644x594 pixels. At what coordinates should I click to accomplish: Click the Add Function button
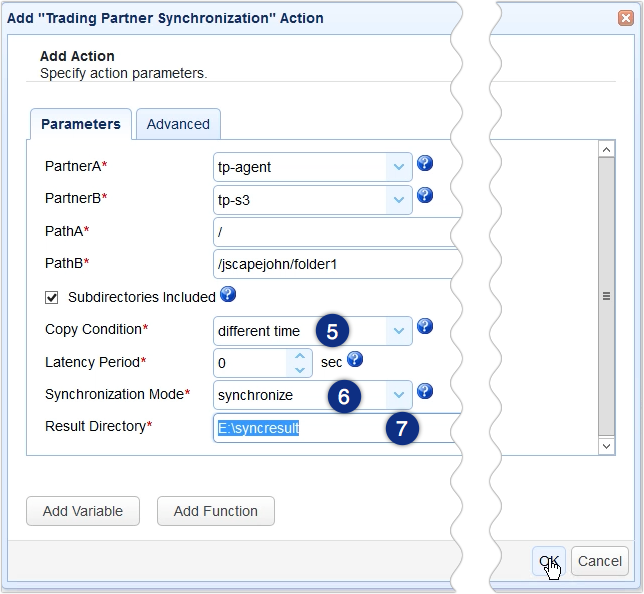point(216,511)
